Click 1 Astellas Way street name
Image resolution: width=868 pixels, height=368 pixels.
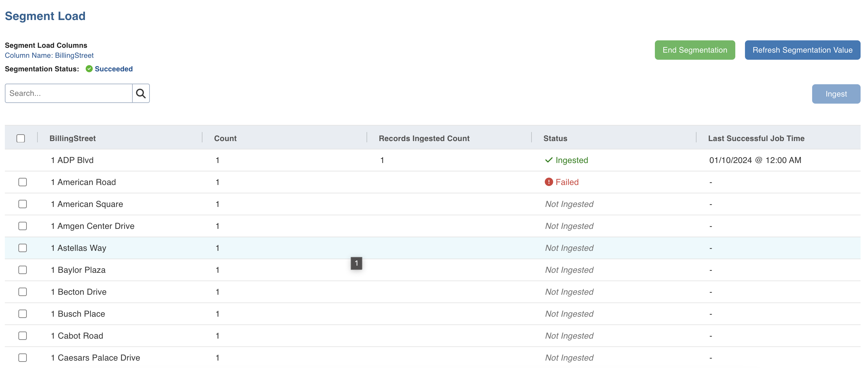(78, 248)
